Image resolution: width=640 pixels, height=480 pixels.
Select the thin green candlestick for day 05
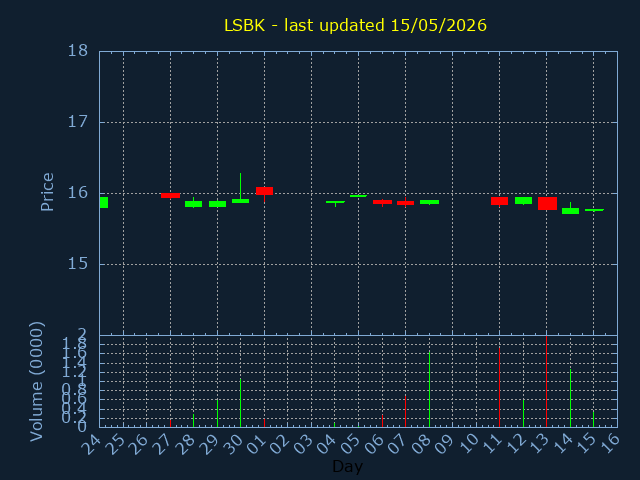tap(358, 196)
